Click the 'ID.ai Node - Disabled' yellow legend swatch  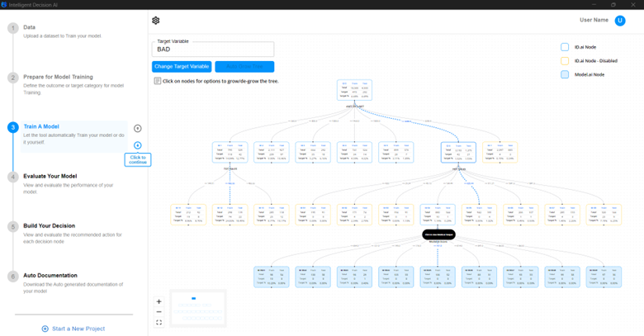point(565,61)
